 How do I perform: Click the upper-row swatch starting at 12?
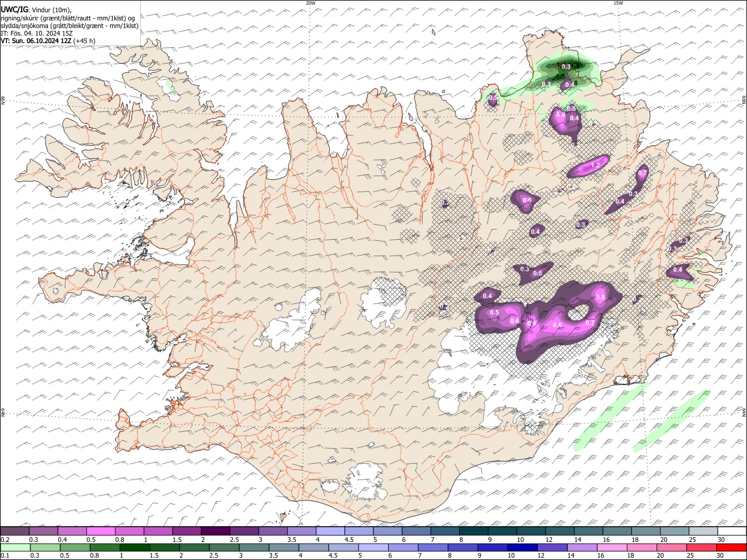560,531
